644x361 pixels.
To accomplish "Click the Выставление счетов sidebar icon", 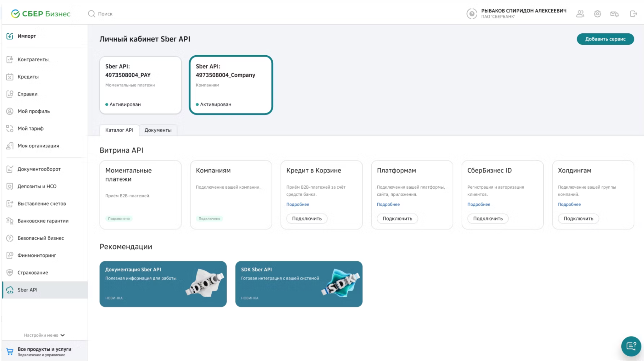I will point(10,204).
